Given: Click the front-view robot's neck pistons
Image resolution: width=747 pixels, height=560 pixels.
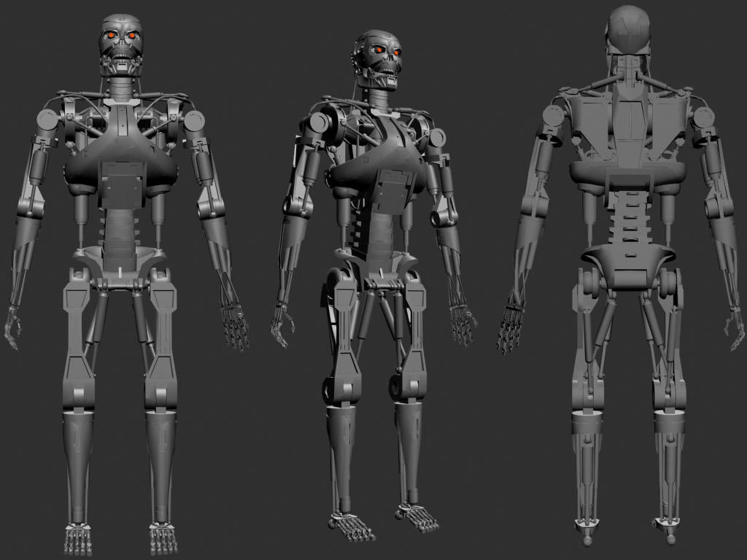Looking at the screenshot, I should 121,87.
